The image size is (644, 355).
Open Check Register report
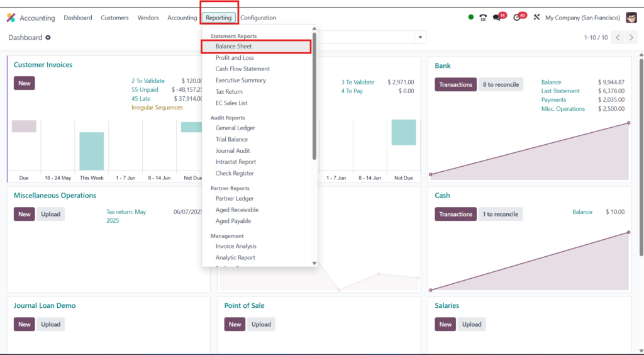(235, 173)
